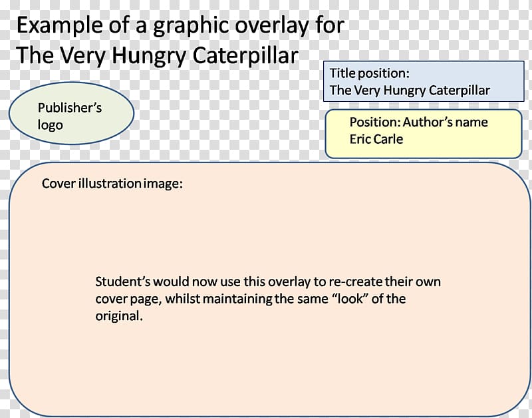Select the "Position: Author's name" text

[x=419, y=122]
